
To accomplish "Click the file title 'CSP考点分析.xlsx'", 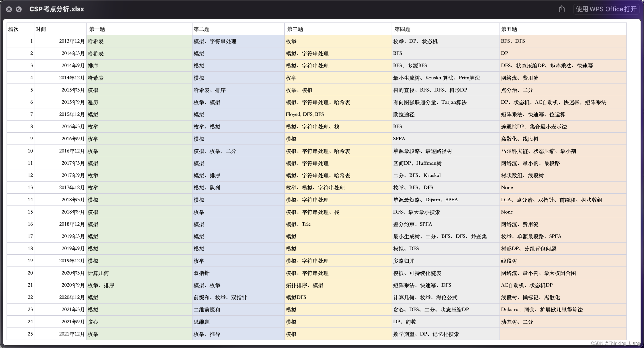I will (56, 9).
